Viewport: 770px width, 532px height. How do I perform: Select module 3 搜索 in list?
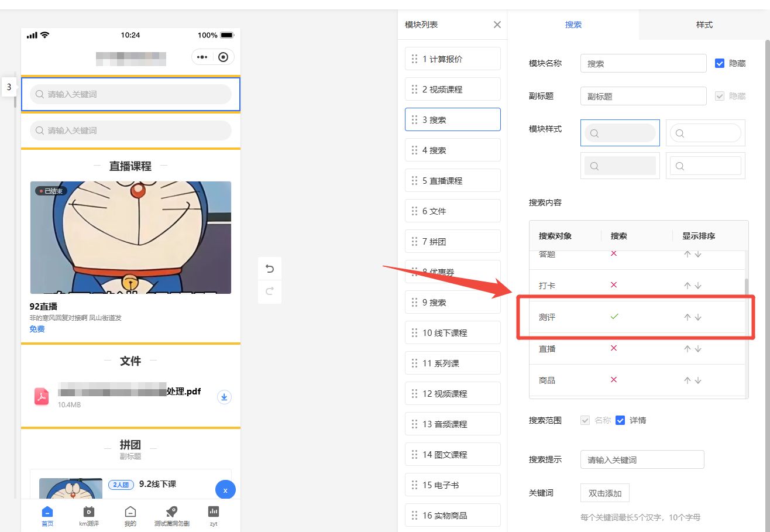click(453, 119)
